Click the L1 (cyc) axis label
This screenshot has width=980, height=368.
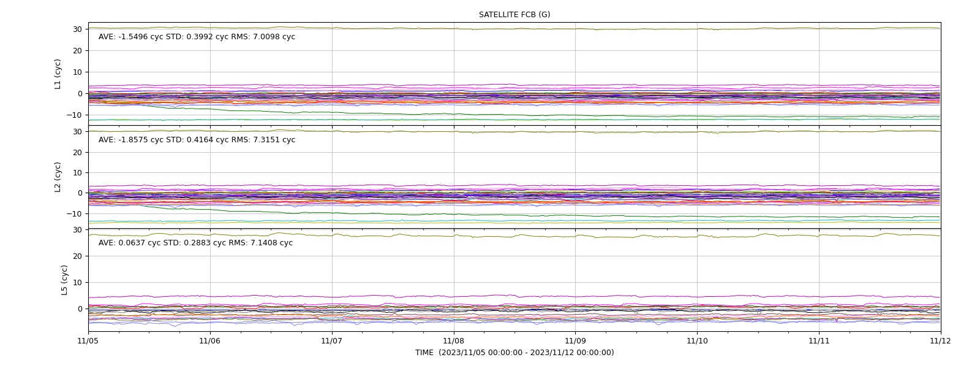coord(58,74)
